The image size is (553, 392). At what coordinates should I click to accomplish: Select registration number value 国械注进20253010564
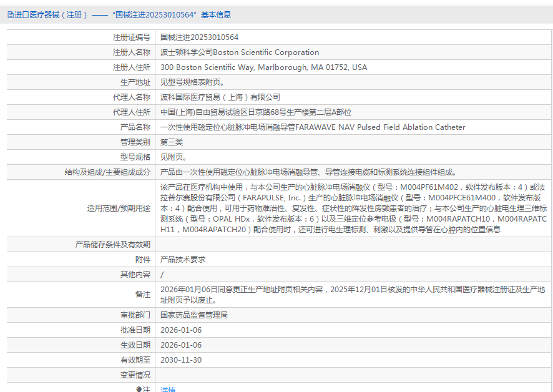199,37
